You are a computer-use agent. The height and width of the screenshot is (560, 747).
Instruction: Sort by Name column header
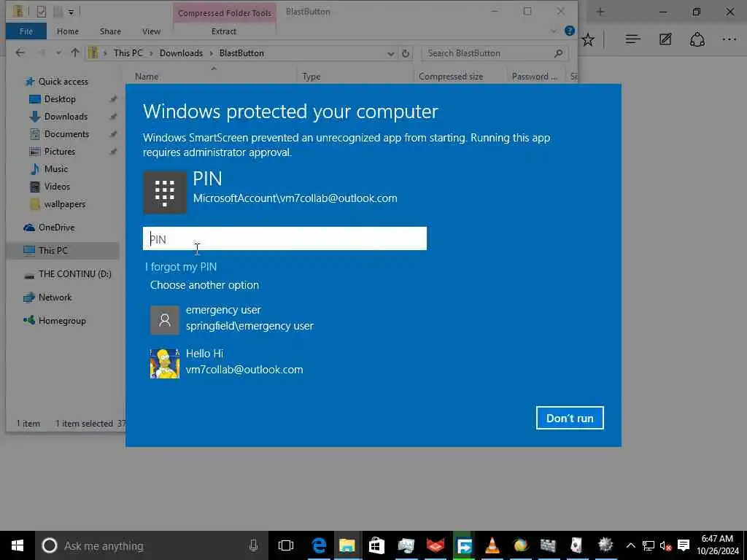[146, 76]
